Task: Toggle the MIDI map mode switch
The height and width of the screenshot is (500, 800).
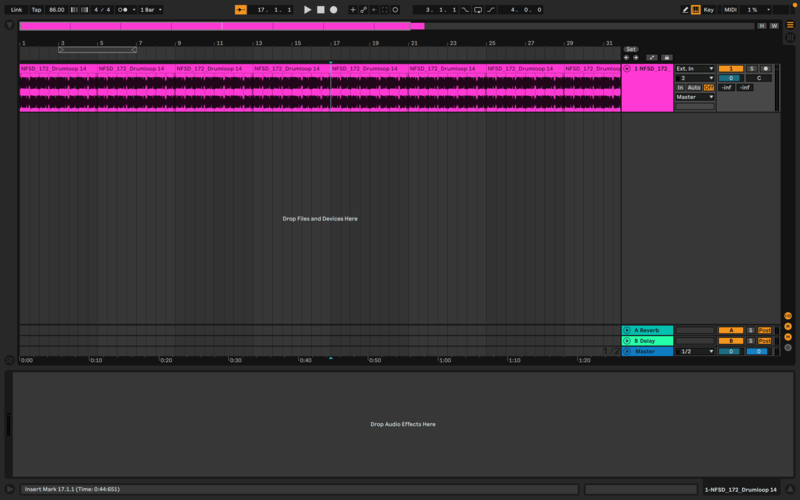Action: (730, 9)
